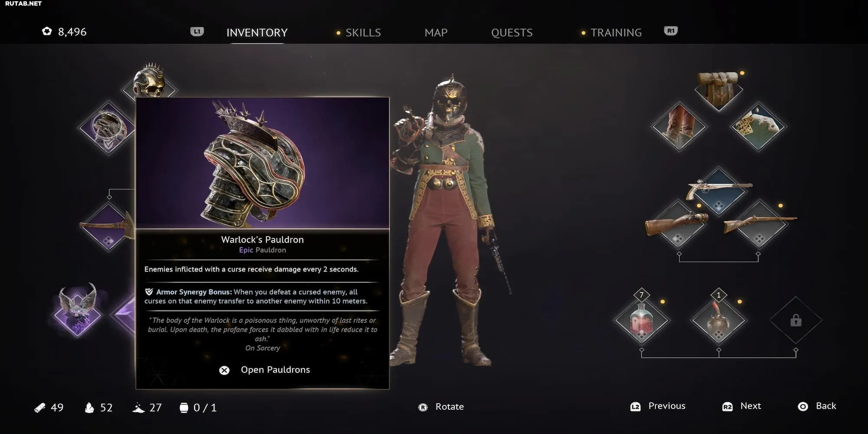The width and height of the screenshot is (868, 434).
Task: Select the long musket weapon slot
Action: pos(759,224)
